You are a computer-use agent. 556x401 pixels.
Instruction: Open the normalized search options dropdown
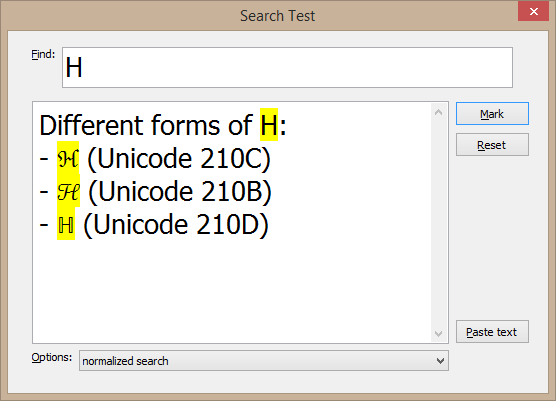(264, 361)
